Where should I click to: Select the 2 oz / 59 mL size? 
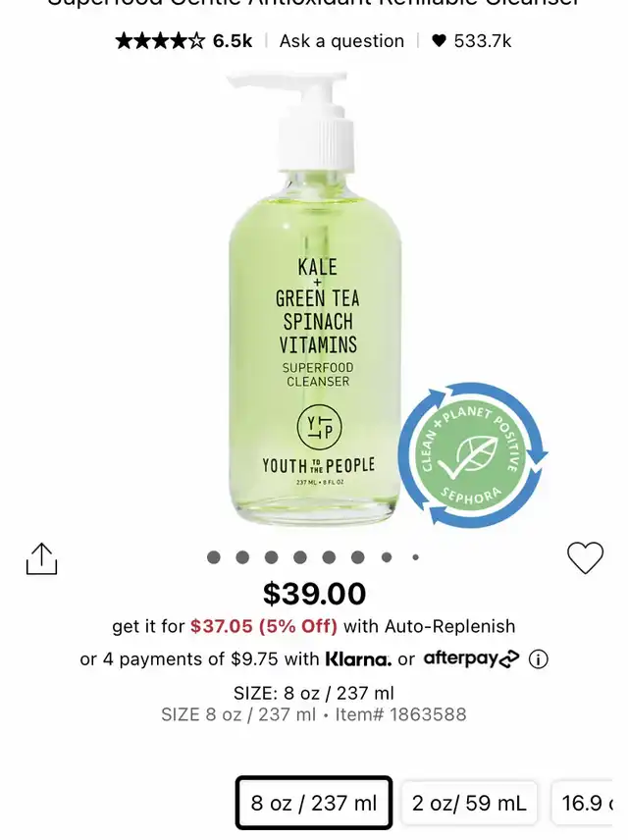point(469,803)
